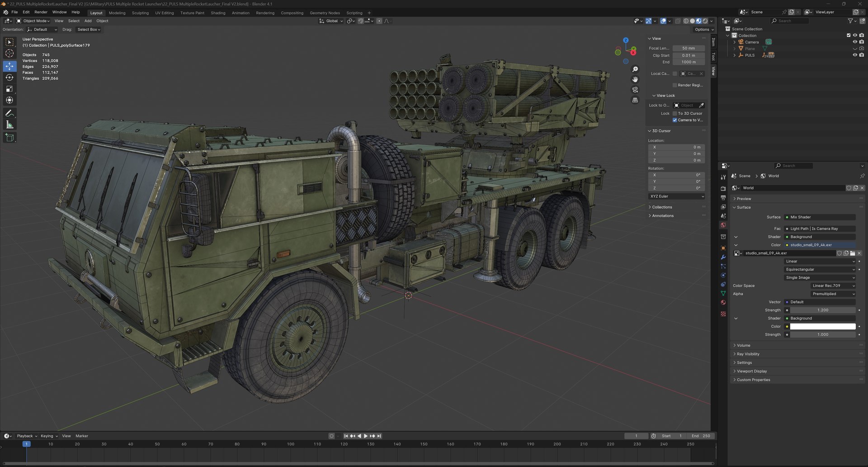This screenshot has width=868, height=467.
Task: Activate the Transform tool
Action: 9,100
